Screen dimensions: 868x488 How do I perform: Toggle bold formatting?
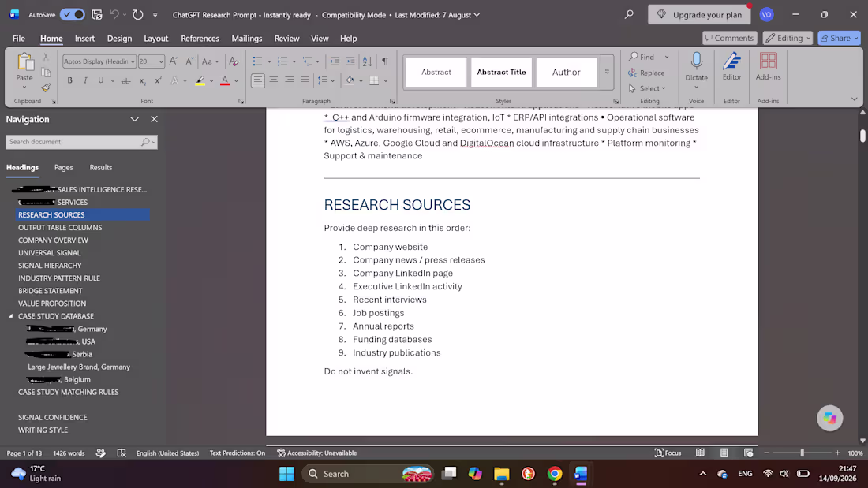(x=69, y=80)
